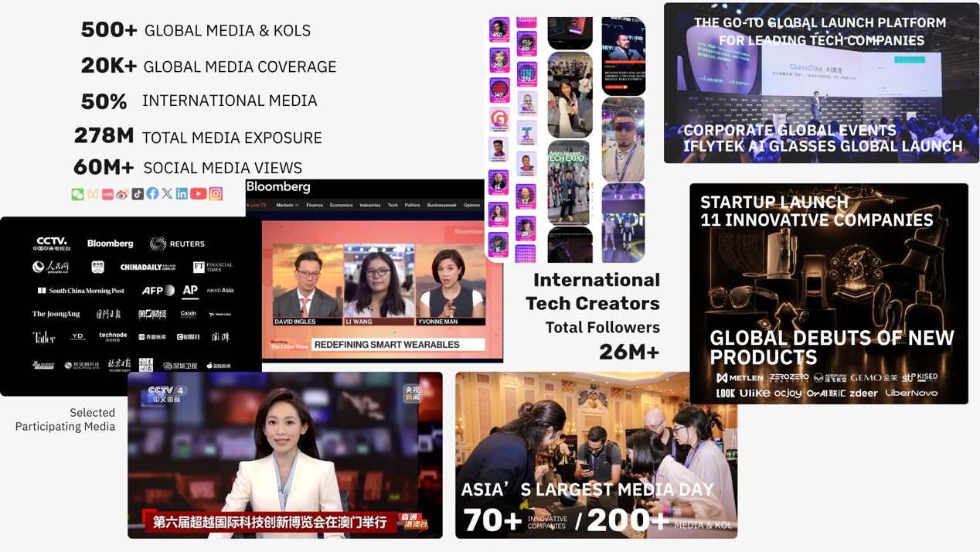
Task: Click the Instagram social icon
Action: coord(216,193)
